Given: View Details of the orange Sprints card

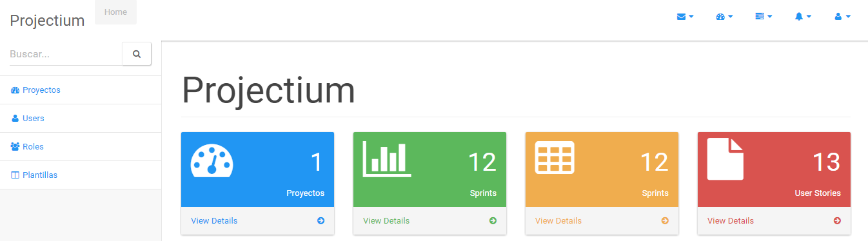Looking at the screenshot, I should pos(558,221).
